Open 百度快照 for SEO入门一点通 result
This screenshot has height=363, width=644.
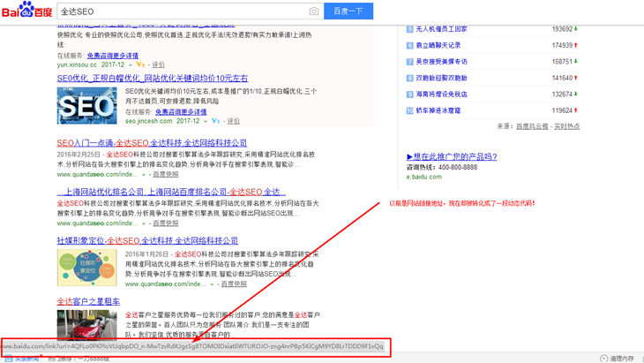[x=166, y=174]
